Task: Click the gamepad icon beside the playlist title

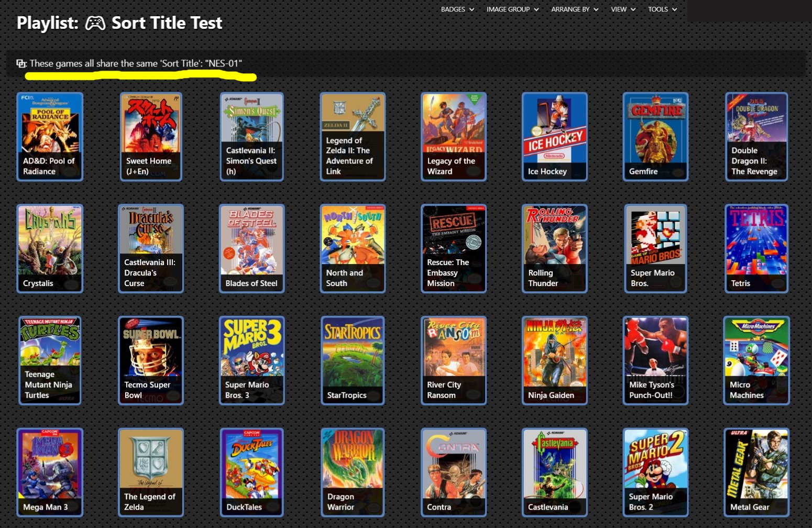Action: tap(95, 23)
